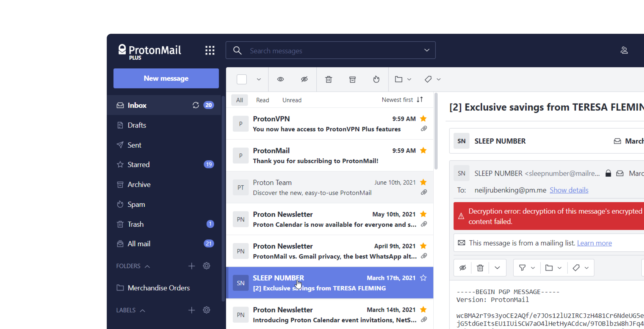Click the gear icon beside Folders
Image resolution: width=644 pixels, height=329 pixels.
tap(206, 266)
